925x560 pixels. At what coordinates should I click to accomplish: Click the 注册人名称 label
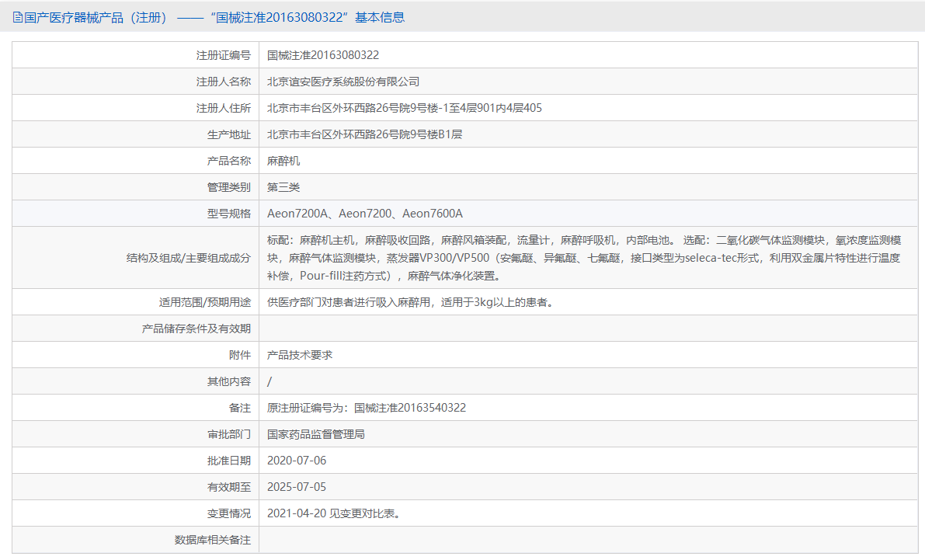223,82
